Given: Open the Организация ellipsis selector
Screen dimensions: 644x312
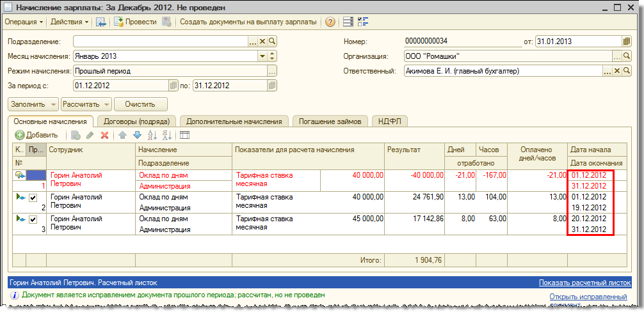Looking at the screenshot, I should (617, 56).
